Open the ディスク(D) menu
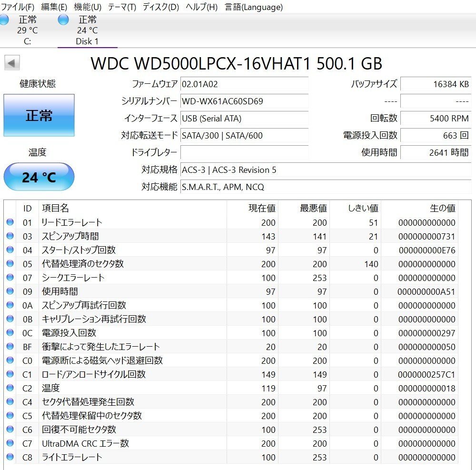The height and width of the screenshot is (470, 476). [160, 7]
